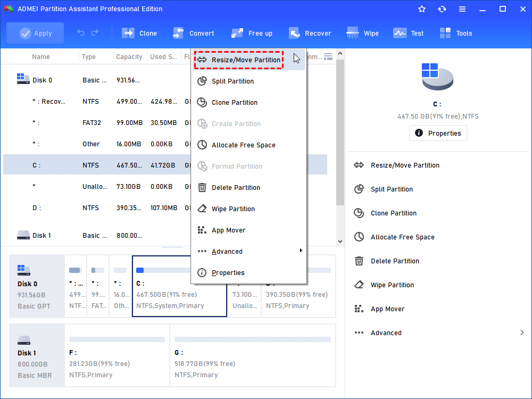Screen dimensions: 532x399
Task: Click the Properties button under drive C
Action: (x=438, y=133)
